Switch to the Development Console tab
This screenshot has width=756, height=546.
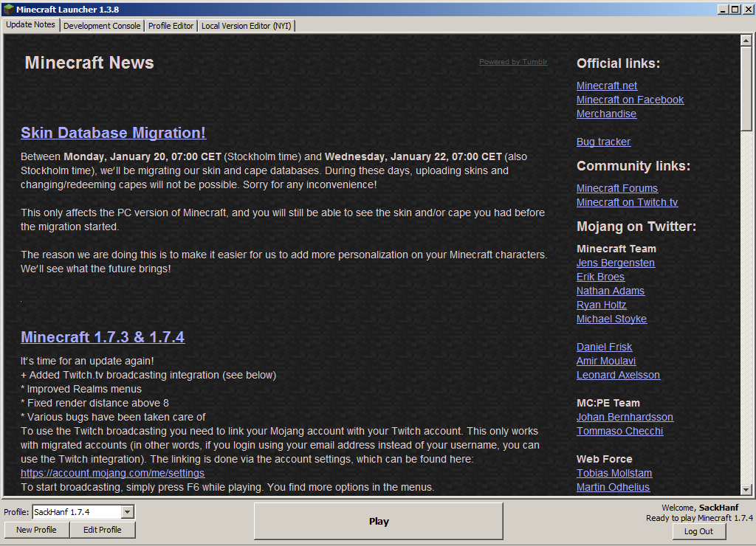[x=101, y=26]
